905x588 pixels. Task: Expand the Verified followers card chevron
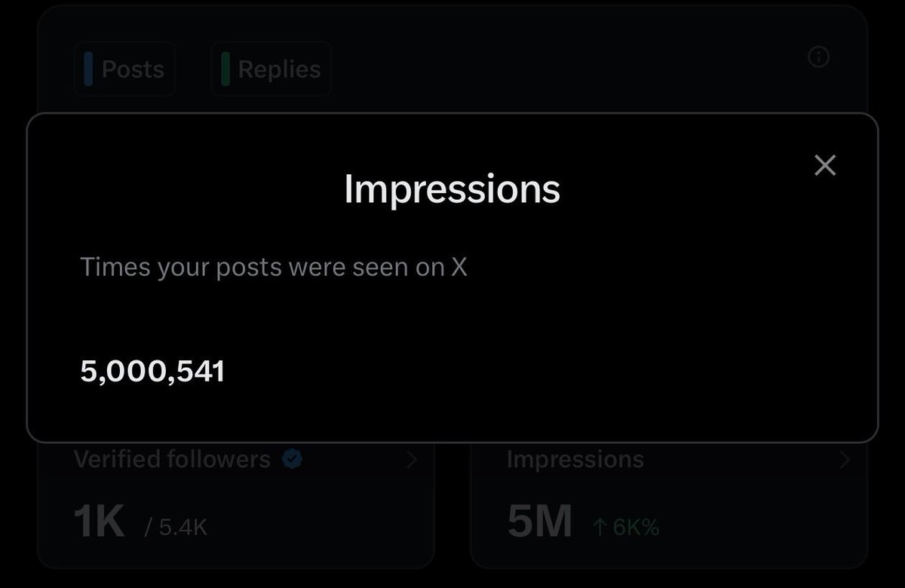pyautogui.click(x=412, y=460)
